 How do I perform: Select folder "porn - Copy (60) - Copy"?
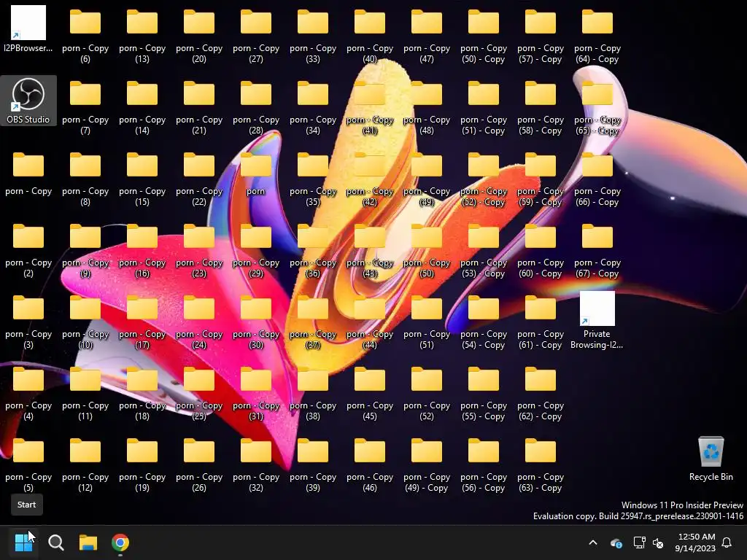point(541,251)
